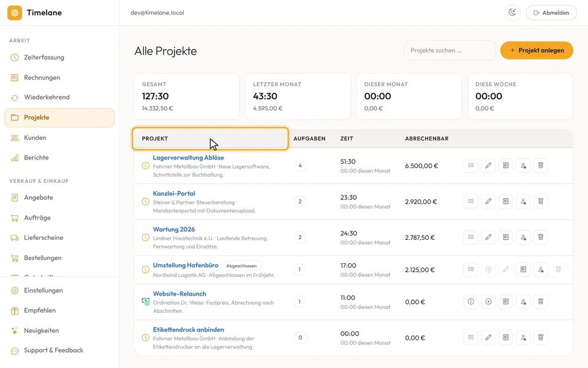Open user access for Etikettendruck anbinden
Image resolution: width=588 pixels, height=368 pixels.
tap(523, 337)
